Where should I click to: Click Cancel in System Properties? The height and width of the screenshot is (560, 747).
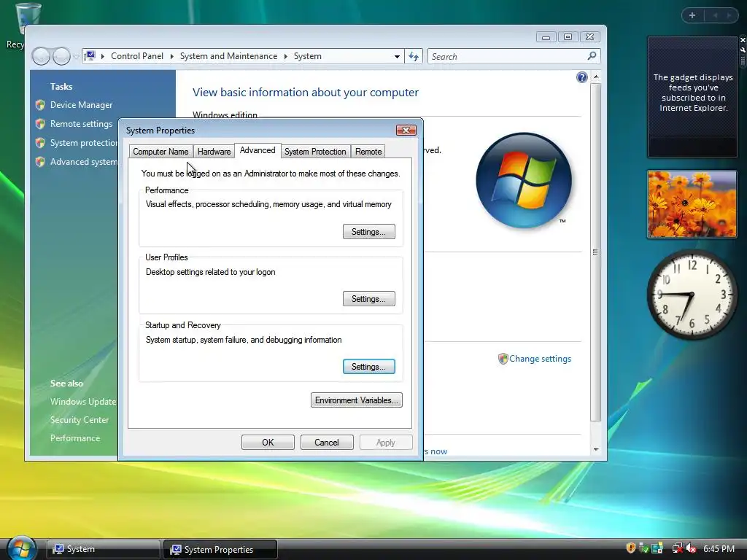[x=327, y=443]
